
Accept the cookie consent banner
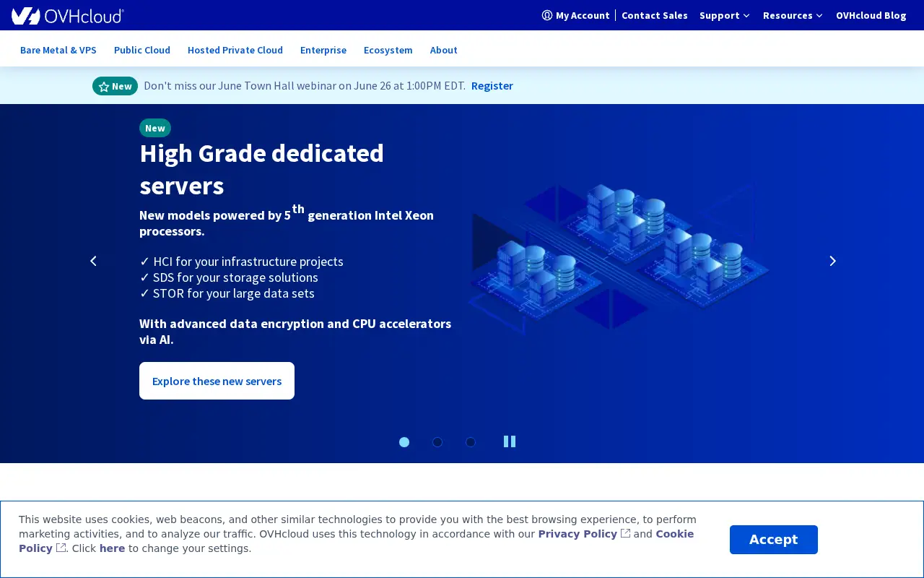(774, 540)
